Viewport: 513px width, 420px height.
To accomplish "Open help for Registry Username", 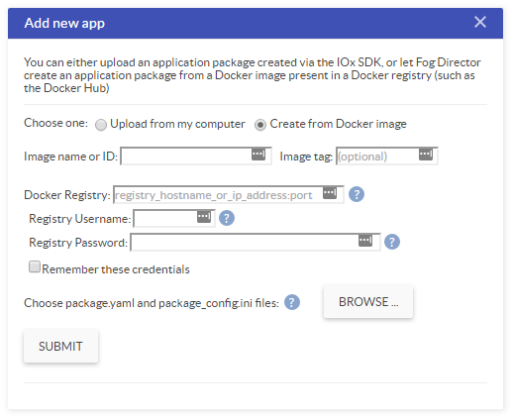I will click(x=227, y=218).
